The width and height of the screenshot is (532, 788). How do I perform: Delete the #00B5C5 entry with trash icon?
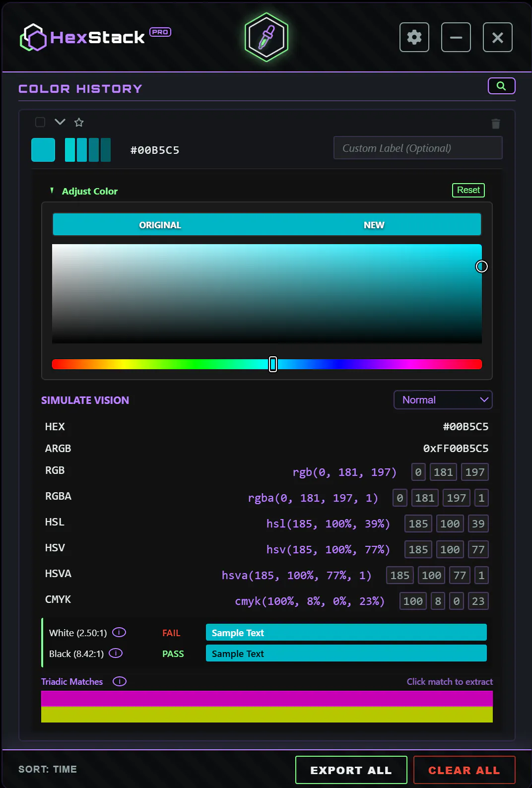(x=496, y=124)
